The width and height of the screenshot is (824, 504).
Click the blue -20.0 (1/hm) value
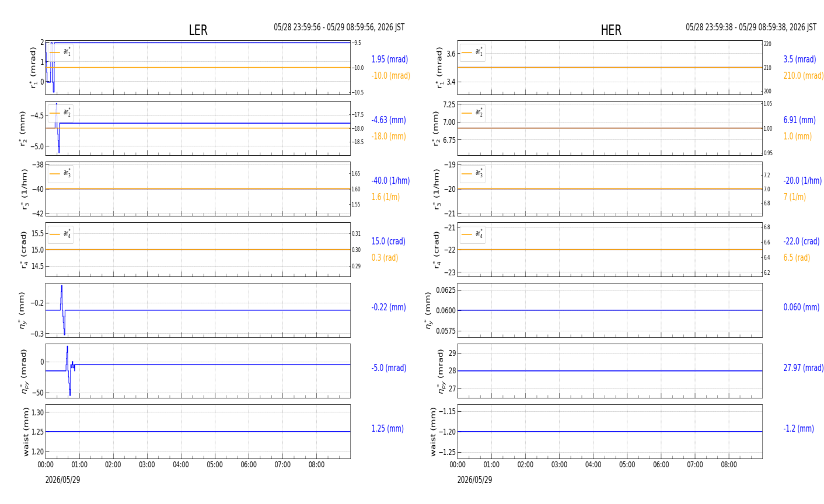[x=802, y=181]
